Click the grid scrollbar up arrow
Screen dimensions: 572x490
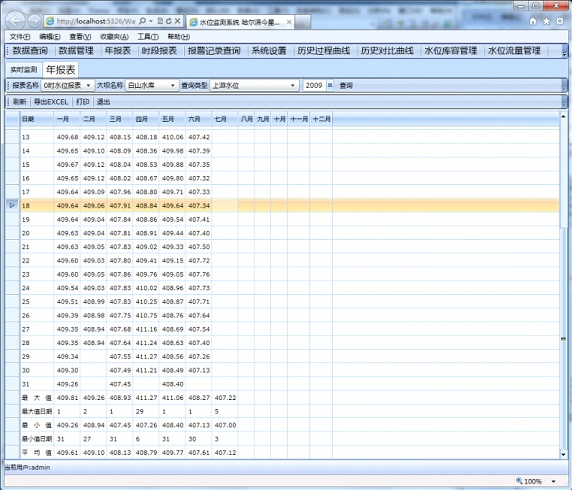tap(563, 116)
